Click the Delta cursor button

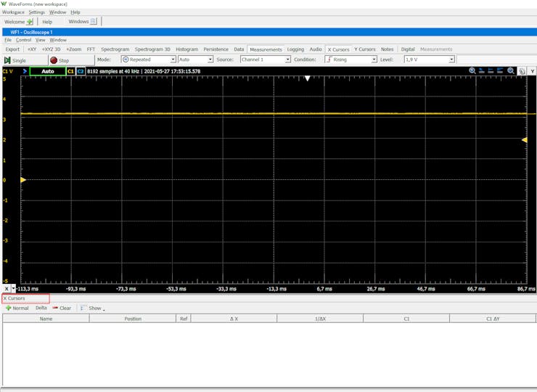pos(41,308)
